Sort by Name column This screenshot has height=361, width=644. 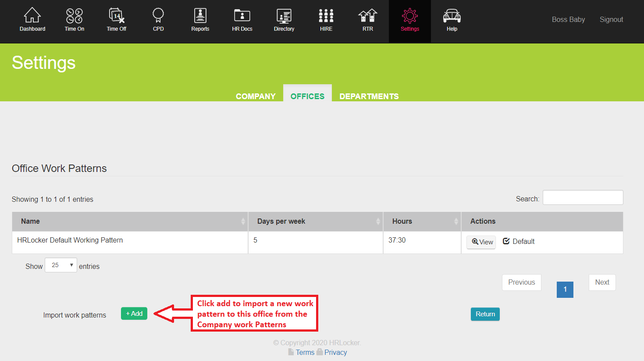130,222
